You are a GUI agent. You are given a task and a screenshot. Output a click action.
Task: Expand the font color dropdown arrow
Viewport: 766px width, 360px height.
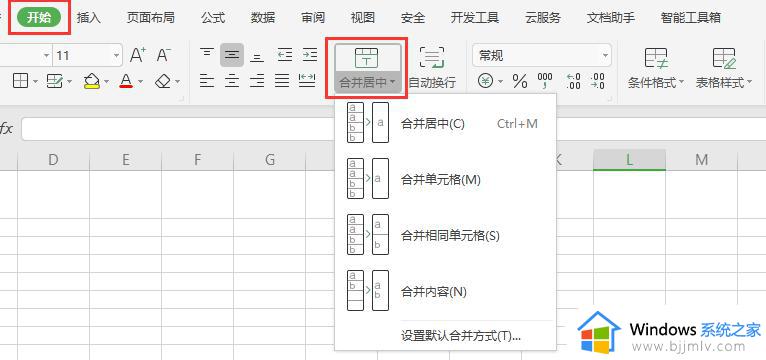point(141,82)
